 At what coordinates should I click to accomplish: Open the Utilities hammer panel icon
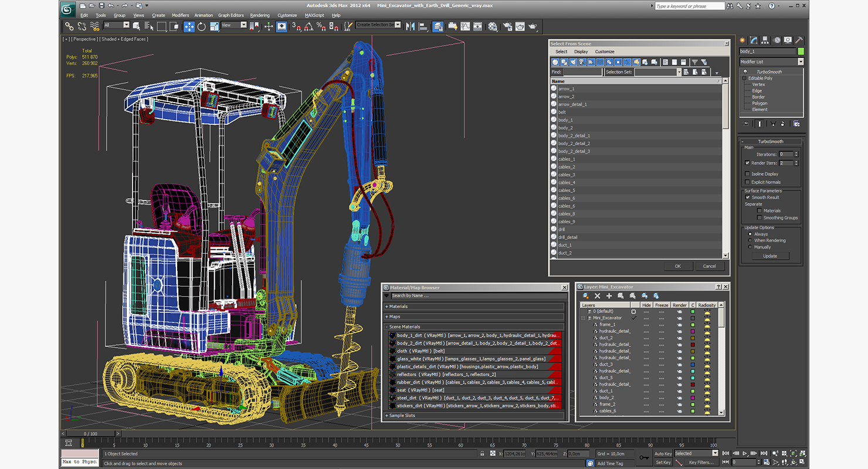799,40
